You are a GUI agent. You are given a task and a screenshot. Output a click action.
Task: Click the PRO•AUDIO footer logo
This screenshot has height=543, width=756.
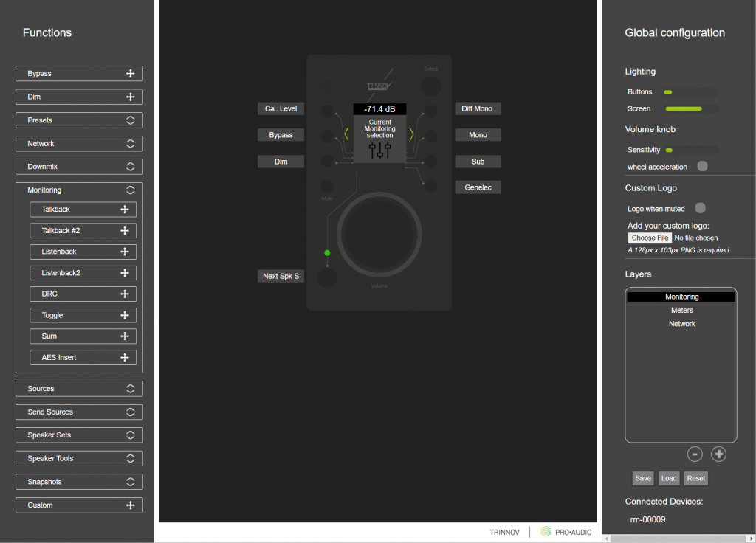point(566,532)
